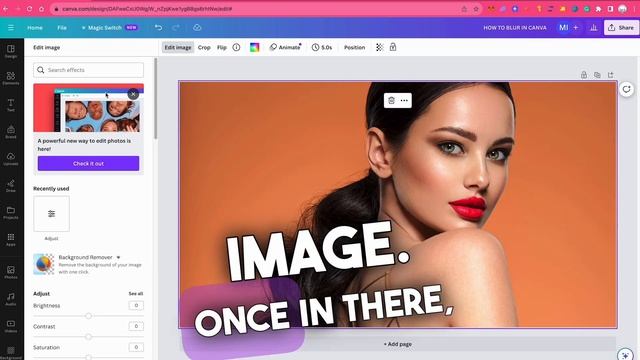Open the browser home button
The height and width of the screenshot is (360, 640).
pos(42,9)
